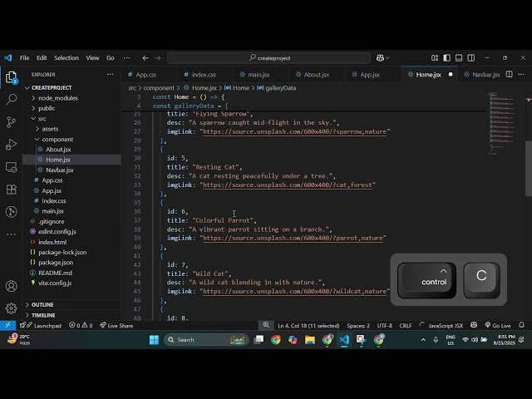
Task: Change the CRLF end of line sequence
Action: coord(406,326)
